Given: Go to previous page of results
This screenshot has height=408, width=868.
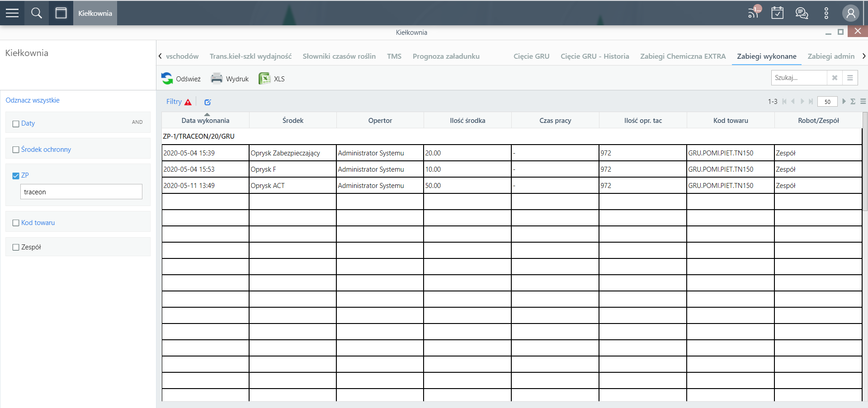Looking at the screenshot, I should tap(793, 102).
